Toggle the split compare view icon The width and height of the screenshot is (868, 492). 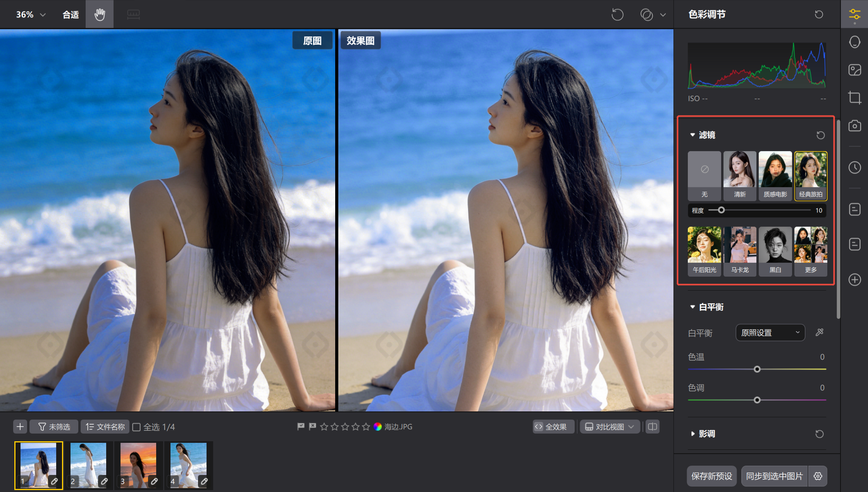(653, 427)
